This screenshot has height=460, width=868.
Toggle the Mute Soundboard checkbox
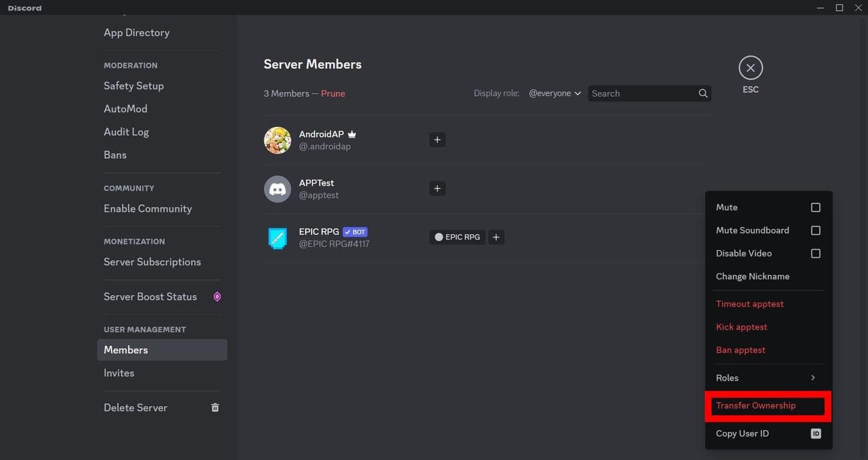815,230
